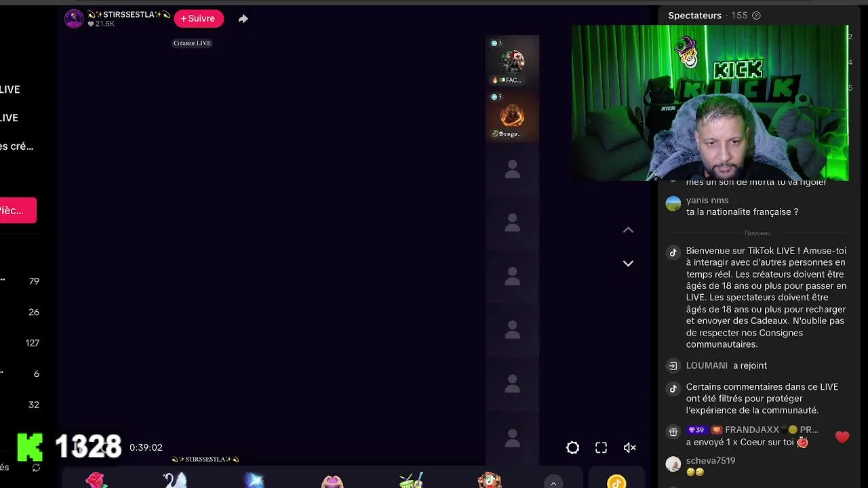Go to previous LIVE with up arrow

pyautogui.click(x=628, y=230)
